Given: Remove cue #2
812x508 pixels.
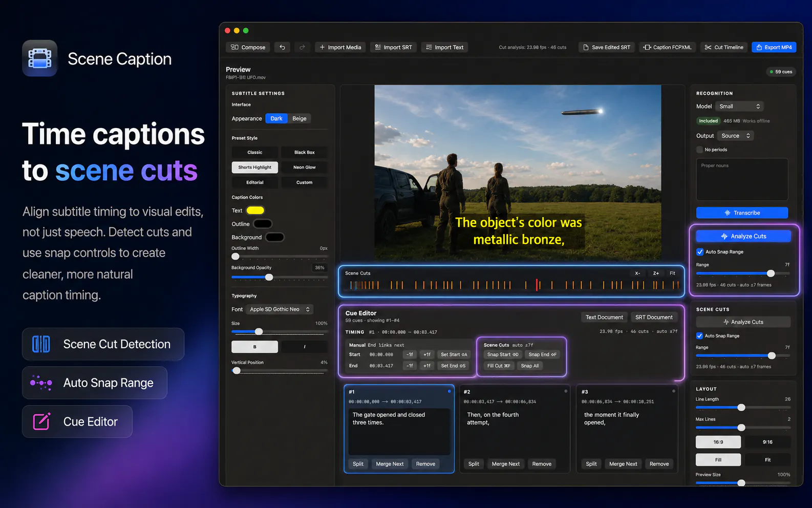Looking at the screenshot, I should point(542,464).
